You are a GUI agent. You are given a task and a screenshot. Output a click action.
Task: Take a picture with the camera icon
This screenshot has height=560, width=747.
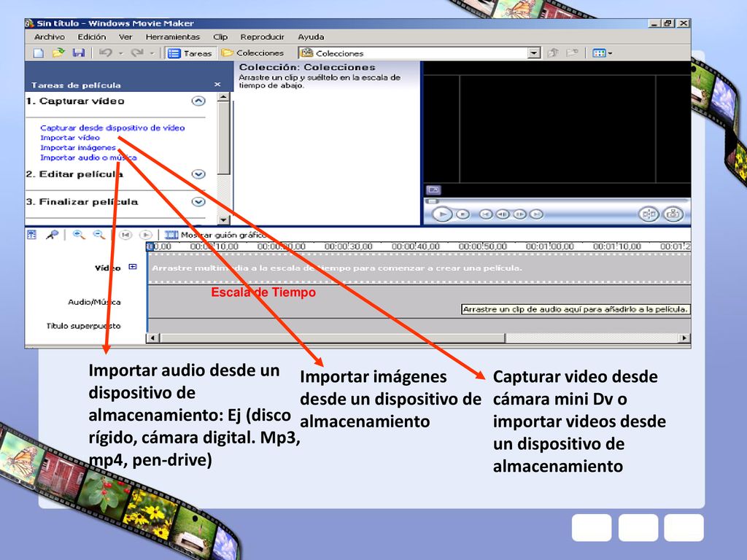coord(673,214)
